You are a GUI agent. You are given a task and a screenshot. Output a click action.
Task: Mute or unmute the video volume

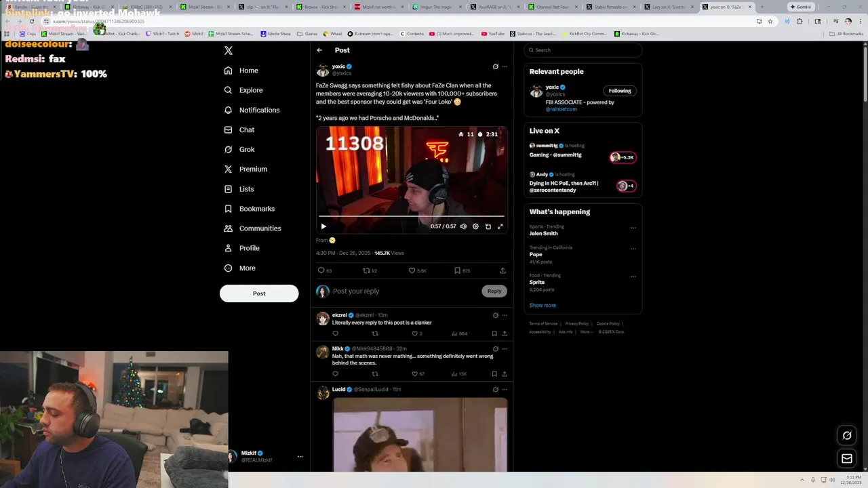tap(463, 226)
